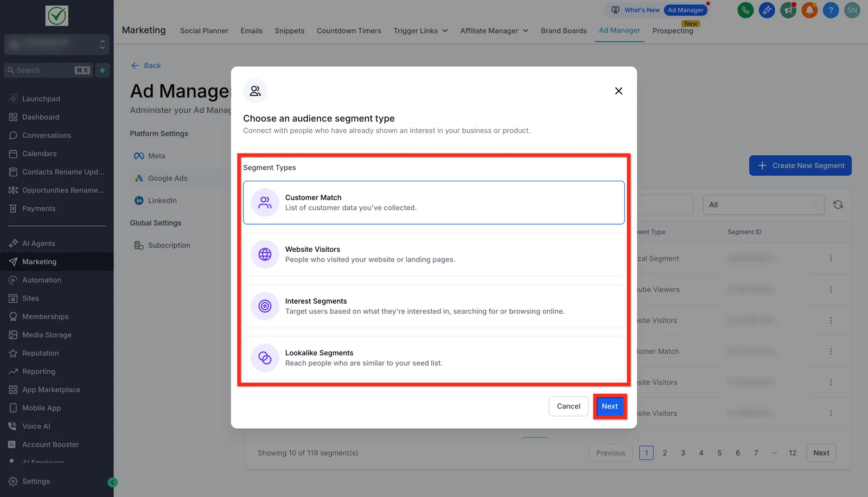
Task: Click the Subscription settings icon
Action: point(139,245)
